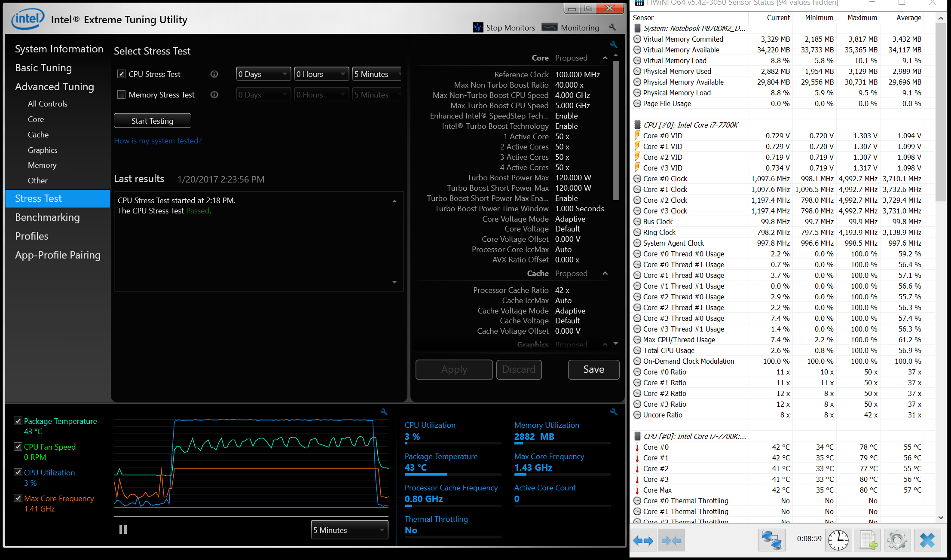Collapse the Cache Proposed section
Screen dimensions: 951x560
coord(605,274)
